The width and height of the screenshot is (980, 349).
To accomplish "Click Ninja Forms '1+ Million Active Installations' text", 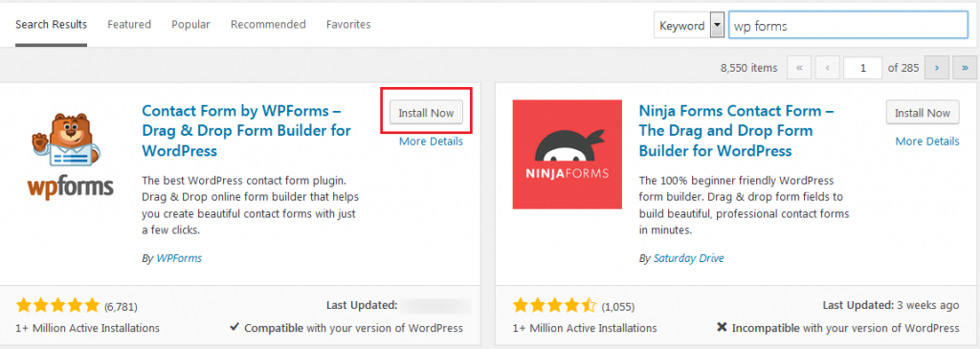I will [585, 328].
